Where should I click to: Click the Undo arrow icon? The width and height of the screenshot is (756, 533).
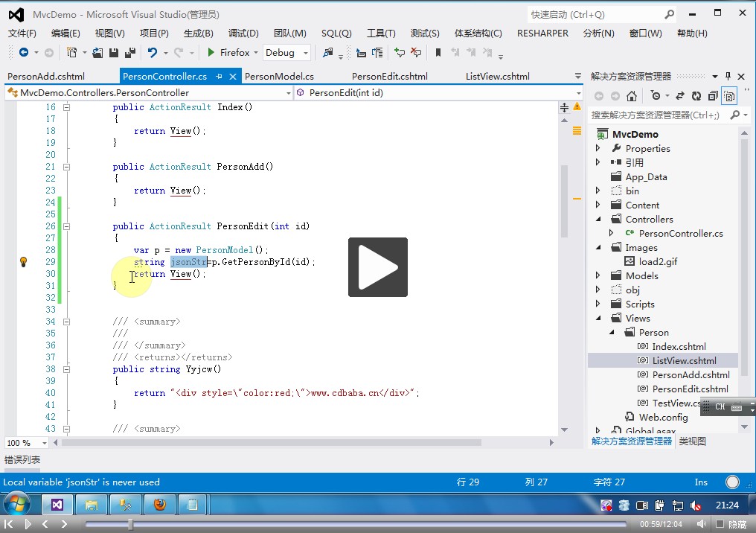[x=153, y=53]
